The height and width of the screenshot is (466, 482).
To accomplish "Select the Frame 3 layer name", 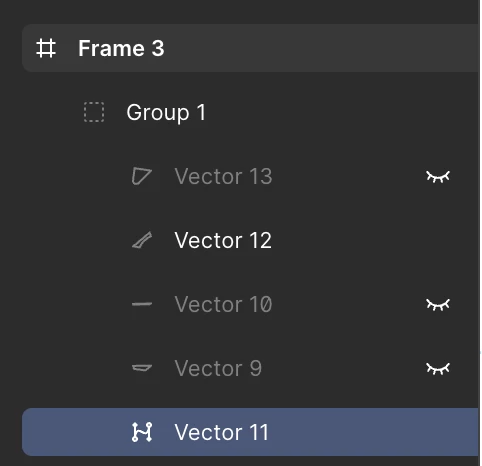I will (121, 48).
